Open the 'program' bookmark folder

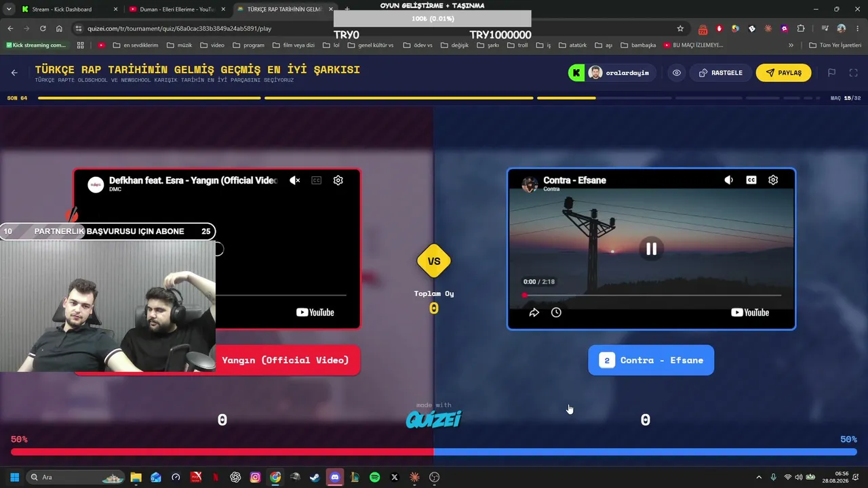coord(248,45)
